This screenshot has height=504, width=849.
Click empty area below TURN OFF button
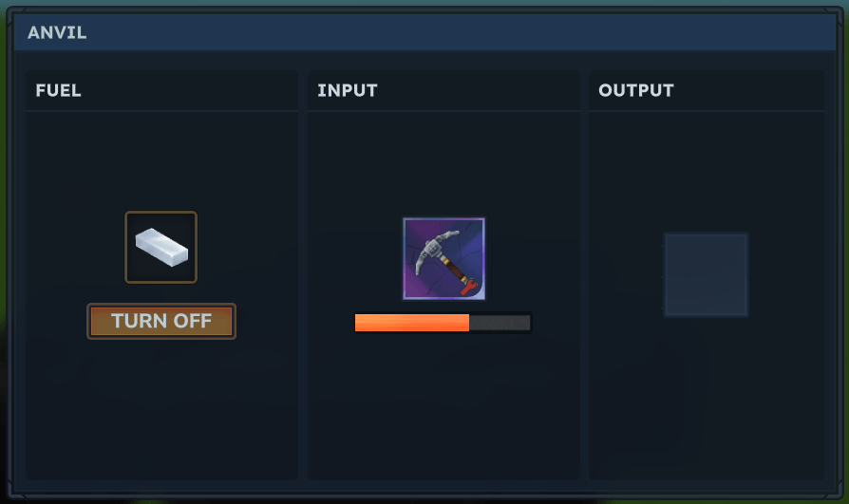(161, 406)
